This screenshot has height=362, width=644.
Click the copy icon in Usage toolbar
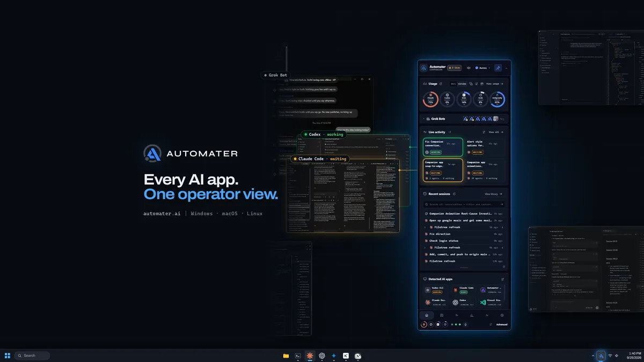(x=471, y=84)
